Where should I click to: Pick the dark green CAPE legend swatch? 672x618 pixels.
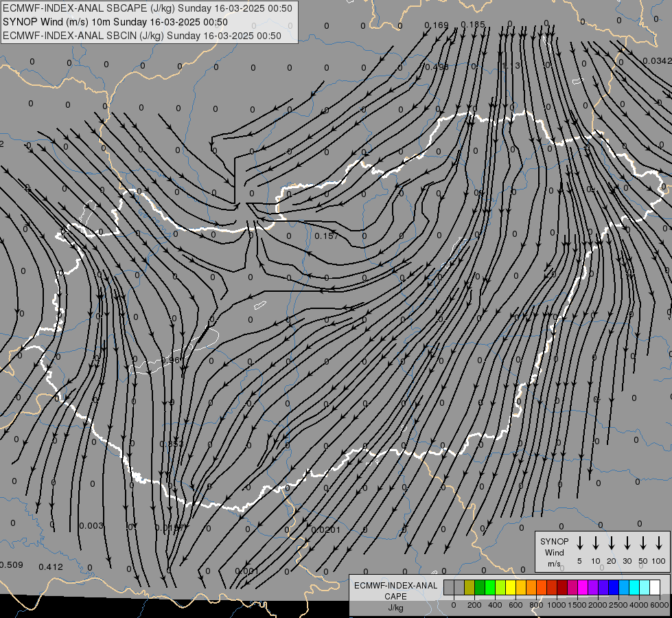(480, 587)
